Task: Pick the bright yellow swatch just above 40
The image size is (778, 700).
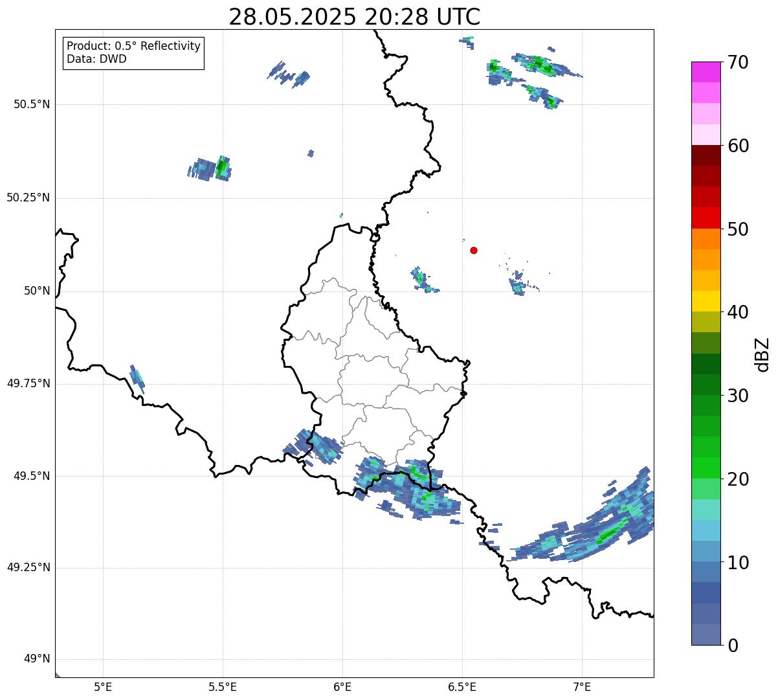Action: 706,301
